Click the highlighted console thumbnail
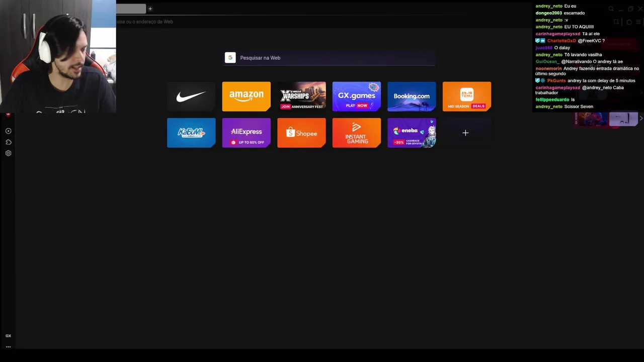 pyautogui.click(x=623, y=119)
